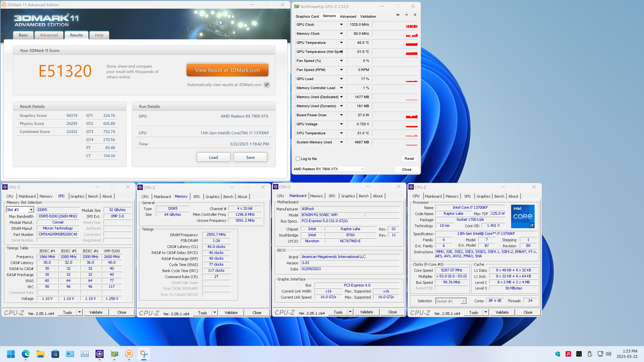Click the E51320 score text

point(65,71)
